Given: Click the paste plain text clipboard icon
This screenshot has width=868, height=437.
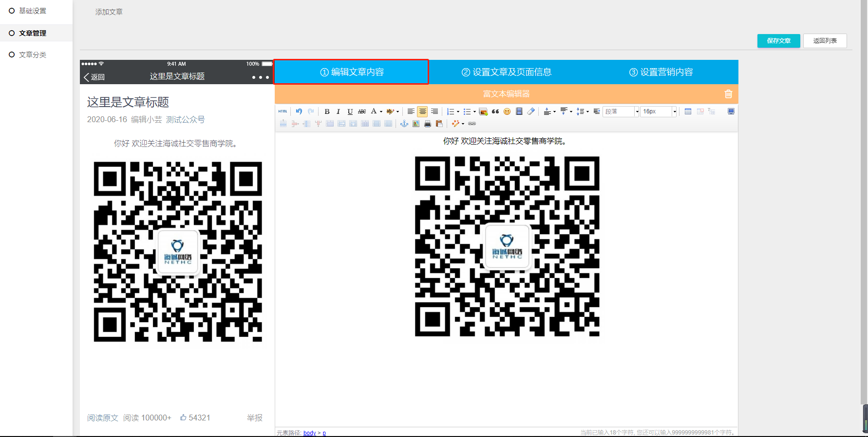Looking at the screenshot, I should coord(439,124).
